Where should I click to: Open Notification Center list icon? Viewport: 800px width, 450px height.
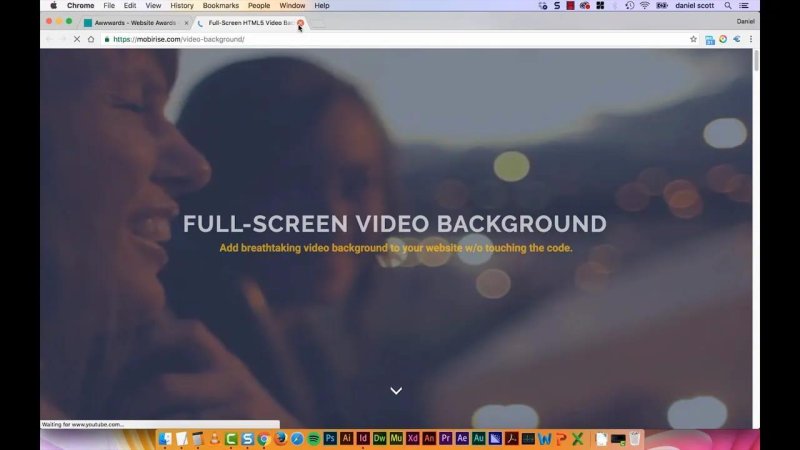(x=744, y=6)
